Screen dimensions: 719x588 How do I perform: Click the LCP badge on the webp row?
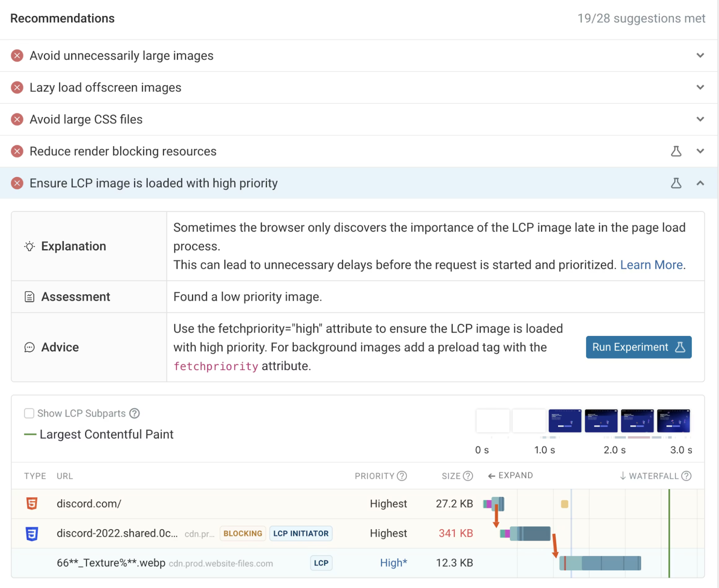[320, 563]
